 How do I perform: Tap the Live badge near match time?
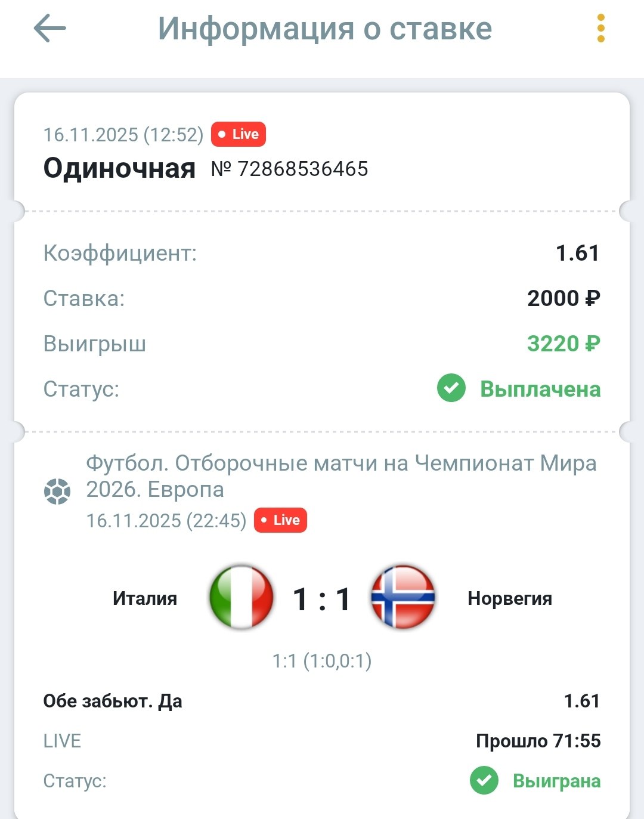click(280, 520)
